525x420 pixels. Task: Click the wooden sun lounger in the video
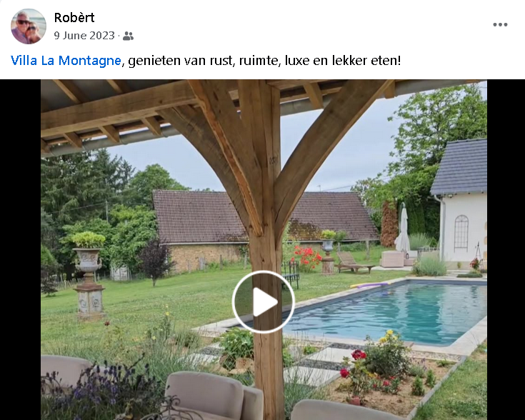pyautogui.click(x=354, y=263)
